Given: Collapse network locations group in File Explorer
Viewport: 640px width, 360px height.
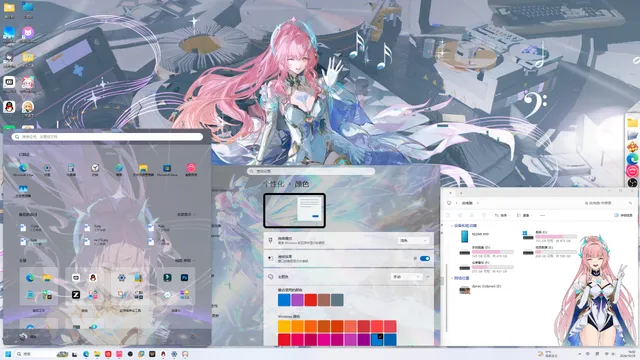Looking at the screenshot, I should point(451,278).
